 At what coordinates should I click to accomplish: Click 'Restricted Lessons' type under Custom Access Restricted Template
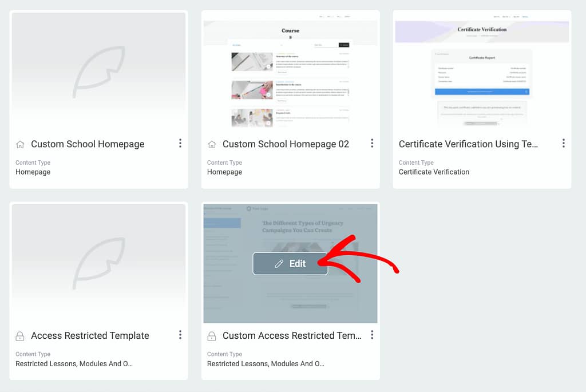coord(266,363)
